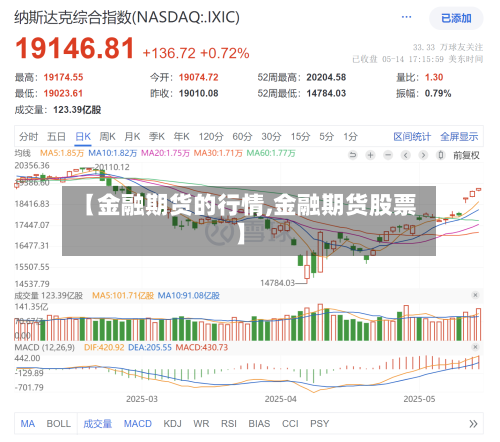Select the 周K chart tab
The height and width of the screenshot is (442, 500).
click(x=107, y=136)
